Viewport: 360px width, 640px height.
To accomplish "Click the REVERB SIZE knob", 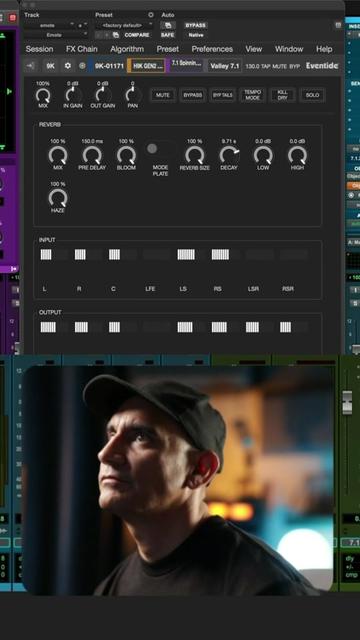I will 194,156.
